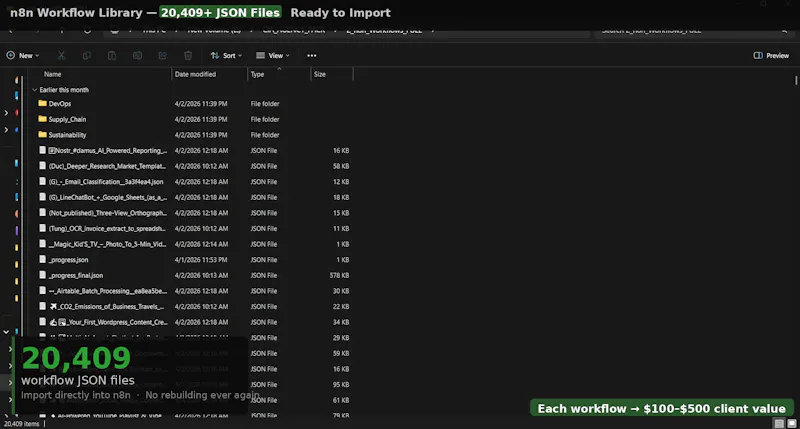Click the 578 KB size of _progress_final.json
The height and width of the screenshot is (429, 800).
[339, 275]
